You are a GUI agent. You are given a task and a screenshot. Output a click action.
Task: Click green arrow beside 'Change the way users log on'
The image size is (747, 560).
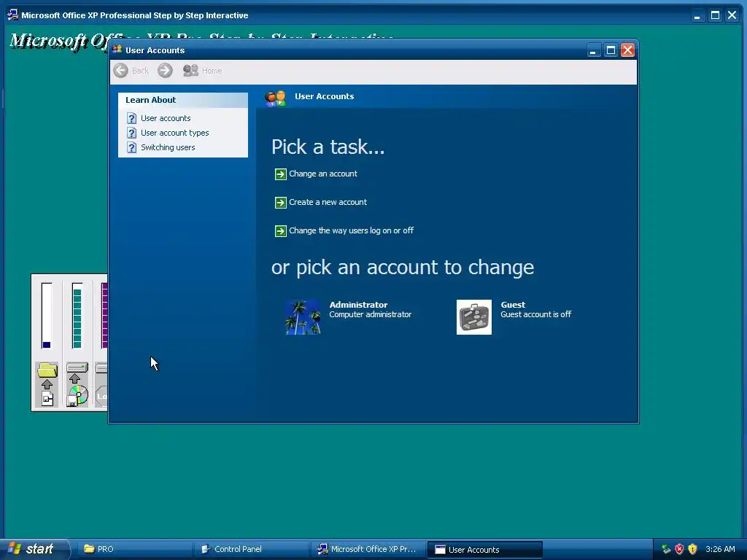(x=281, y=231)
